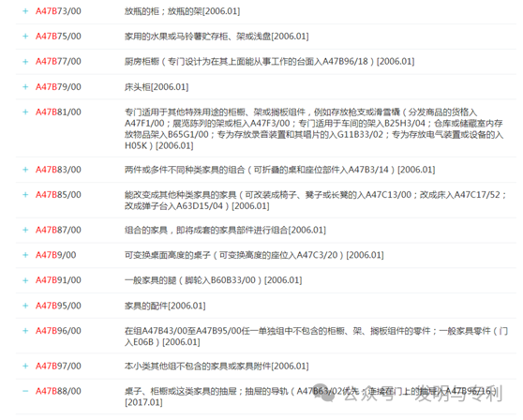Expand the A47B87/00 row
The image size is (523, 420).
coord(25,230)
